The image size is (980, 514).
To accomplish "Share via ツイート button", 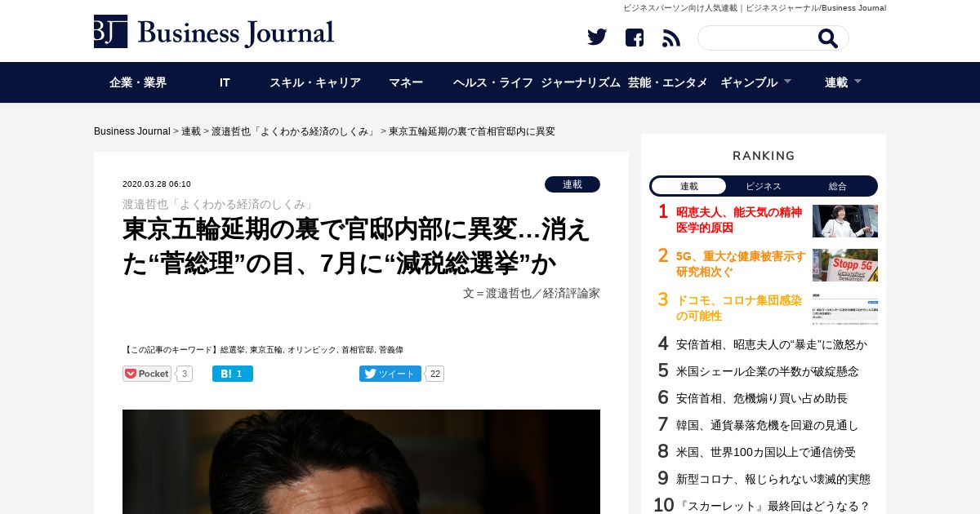I will (390, 374).
